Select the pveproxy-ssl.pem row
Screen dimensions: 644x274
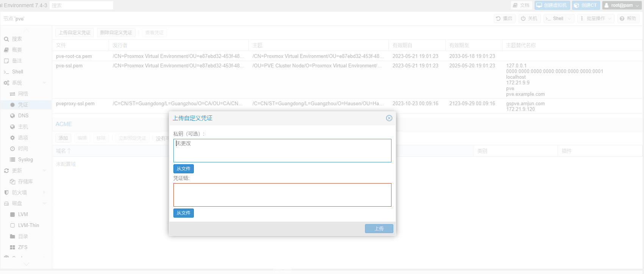[x=347, y=106]
